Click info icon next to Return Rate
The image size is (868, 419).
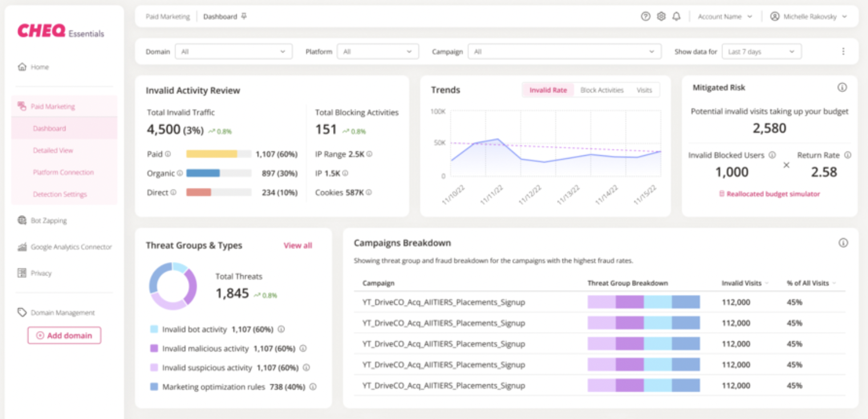click(848, 155)
